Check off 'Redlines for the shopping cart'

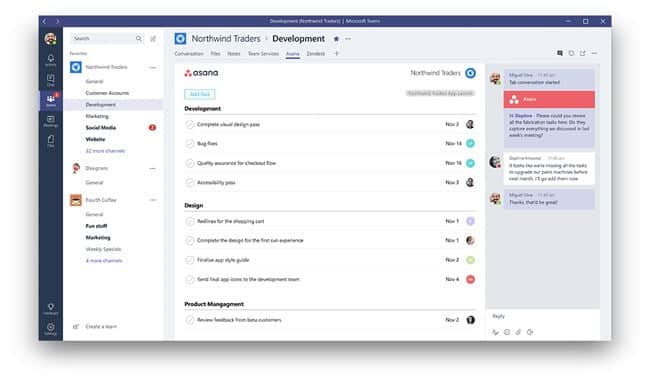(x=190, y=221)
